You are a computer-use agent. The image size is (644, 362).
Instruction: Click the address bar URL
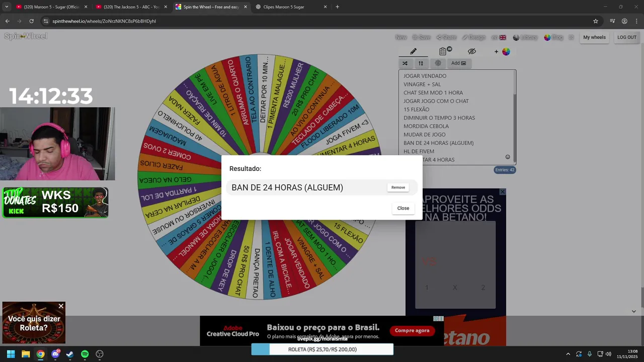coord(104,21)
